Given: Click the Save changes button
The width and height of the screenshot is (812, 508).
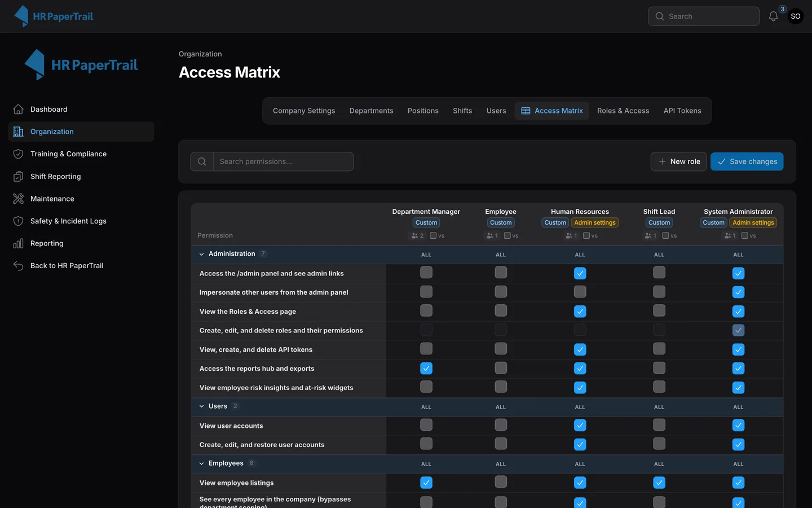Looking at the screenshot, I should coord(747,161).
